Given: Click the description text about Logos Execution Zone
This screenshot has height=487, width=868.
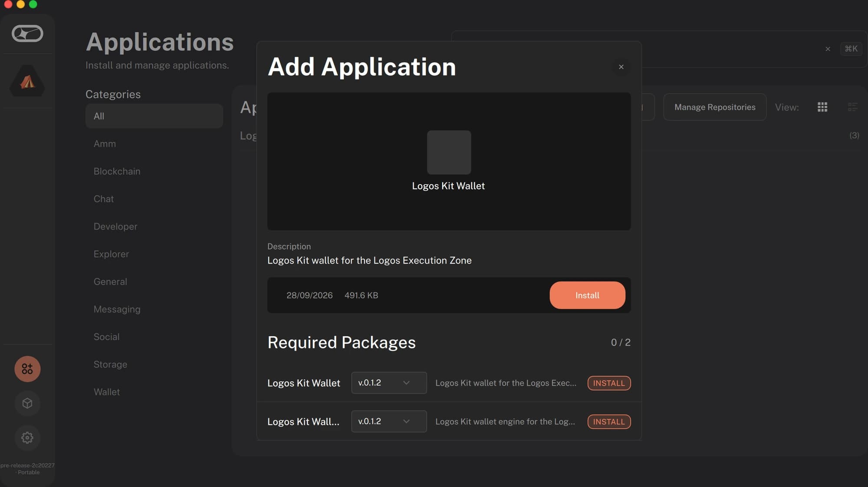Looking at the screenshot, I should (369, 260).
